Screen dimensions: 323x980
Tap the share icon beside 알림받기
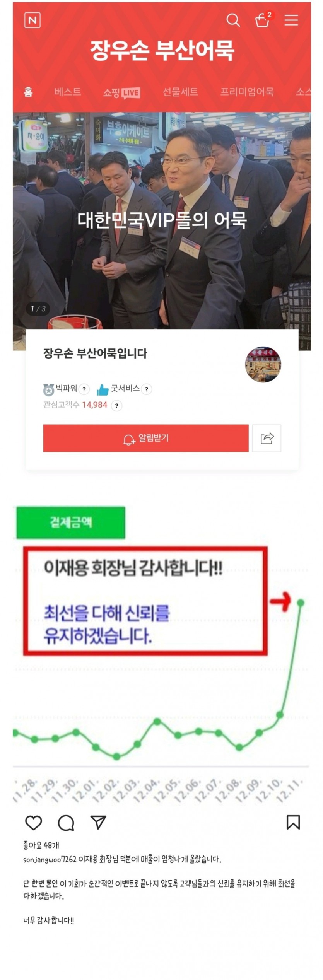click(x=267, y=438)
